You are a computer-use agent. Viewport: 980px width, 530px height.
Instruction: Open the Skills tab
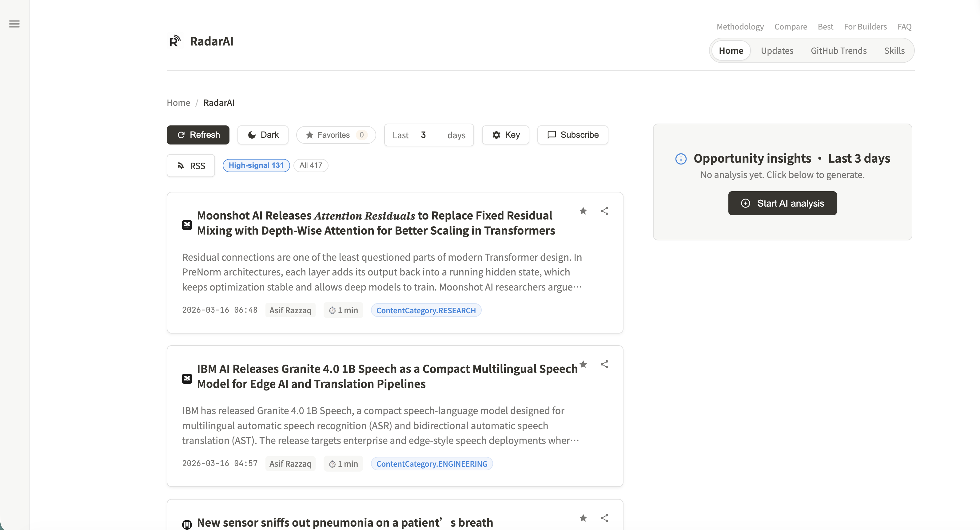pos(894,50)
